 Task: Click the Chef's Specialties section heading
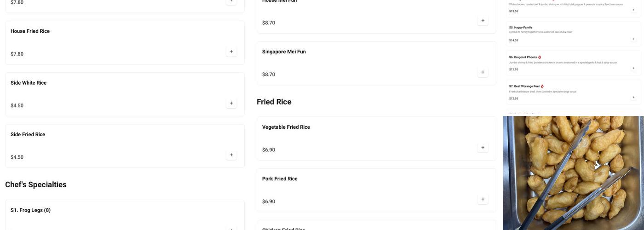[x=36, y=184]
